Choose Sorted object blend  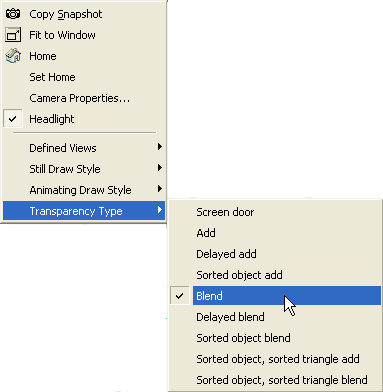(x=275, y=338)
